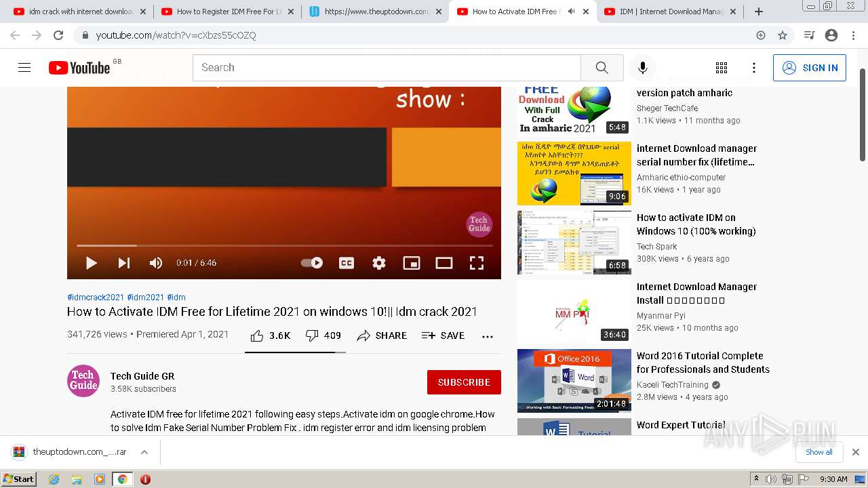Open 'Internet Download Manager Install' title
Screen dimensions: 868x488
click(696, 293)
